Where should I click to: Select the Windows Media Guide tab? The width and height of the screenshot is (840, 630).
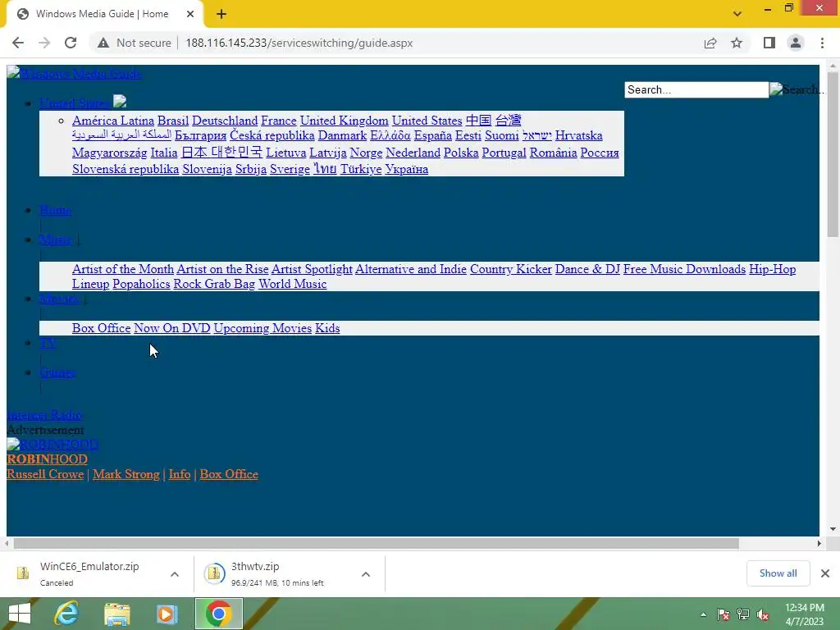point(102,14)
